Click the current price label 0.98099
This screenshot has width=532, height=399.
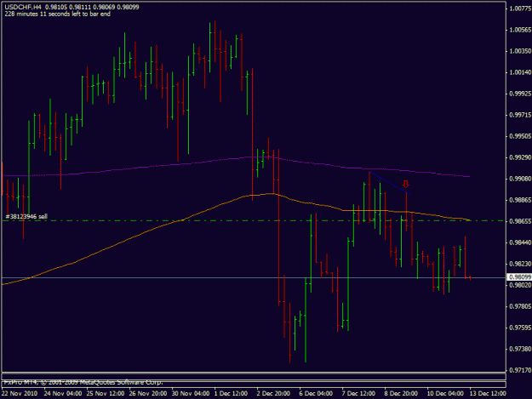coord(519,277)
